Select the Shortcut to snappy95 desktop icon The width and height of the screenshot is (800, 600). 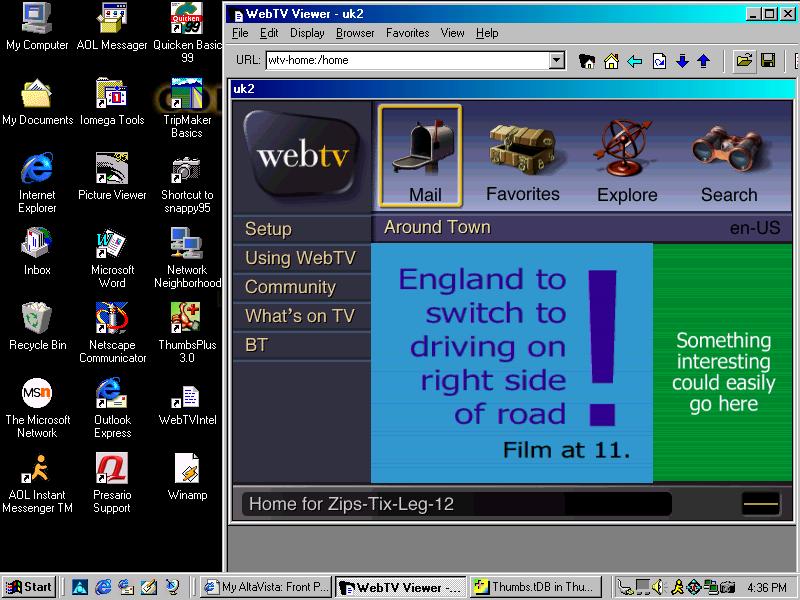(x=187, y=183)
